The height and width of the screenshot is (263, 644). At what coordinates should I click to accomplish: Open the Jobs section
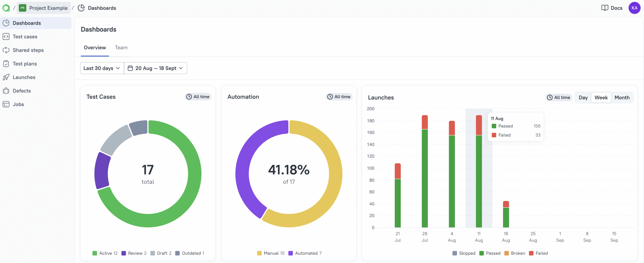(18, 104)
